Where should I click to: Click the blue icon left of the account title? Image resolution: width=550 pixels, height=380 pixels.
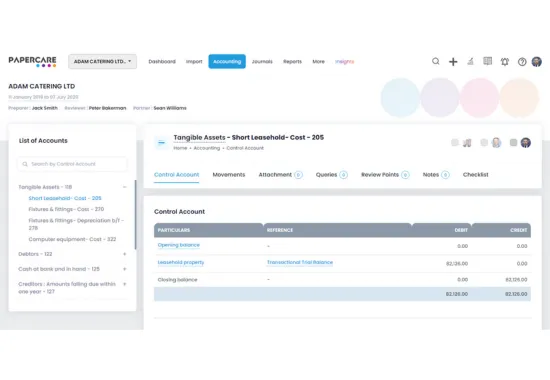coord(161,142)
